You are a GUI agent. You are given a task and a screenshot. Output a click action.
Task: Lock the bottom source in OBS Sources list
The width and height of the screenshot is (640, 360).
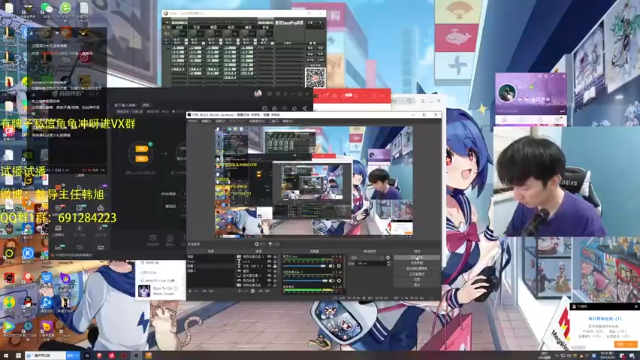point(275,285)
